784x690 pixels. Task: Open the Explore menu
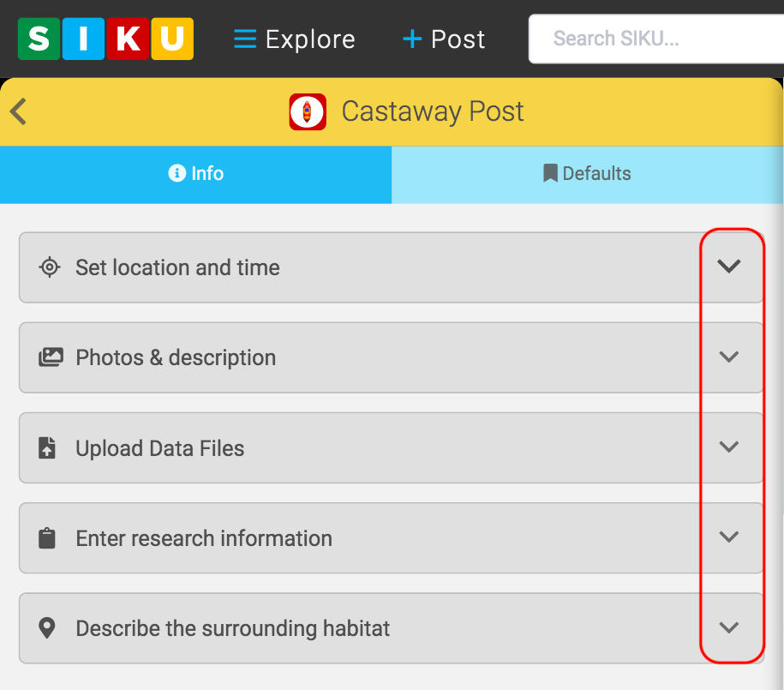(x=295, y=39)
